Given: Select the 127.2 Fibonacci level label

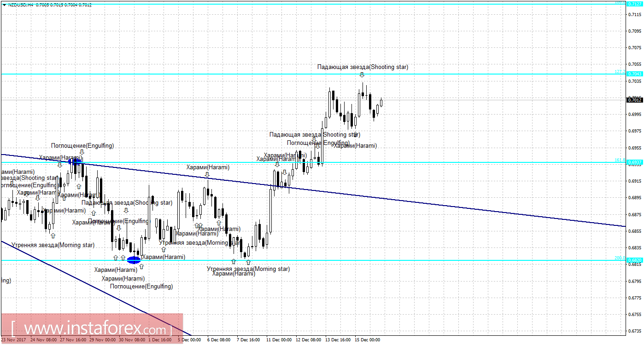Looking at the screenshot, I should (x=620, y=72).
